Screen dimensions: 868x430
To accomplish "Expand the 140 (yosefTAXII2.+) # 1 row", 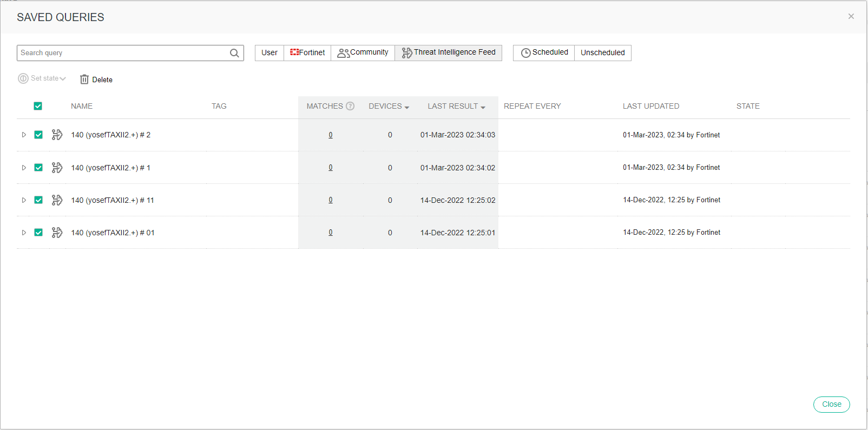I will click(24, 168).
